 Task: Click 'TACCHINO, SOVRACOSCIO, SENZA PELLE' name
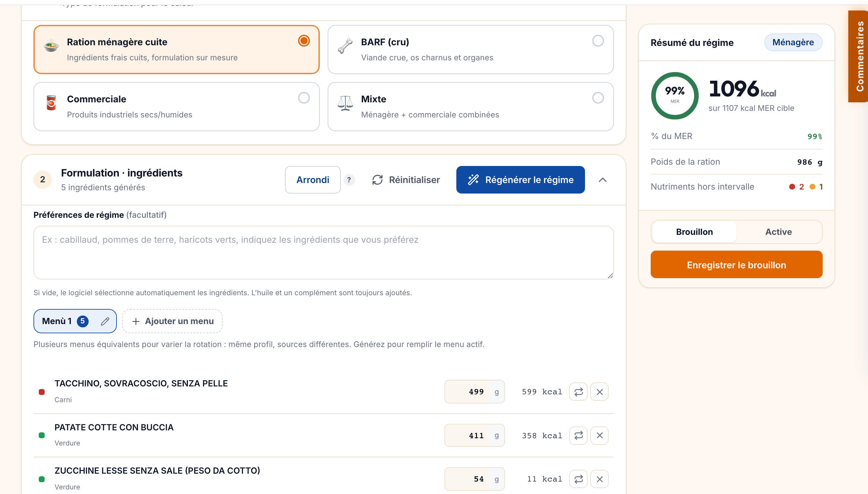141,383
